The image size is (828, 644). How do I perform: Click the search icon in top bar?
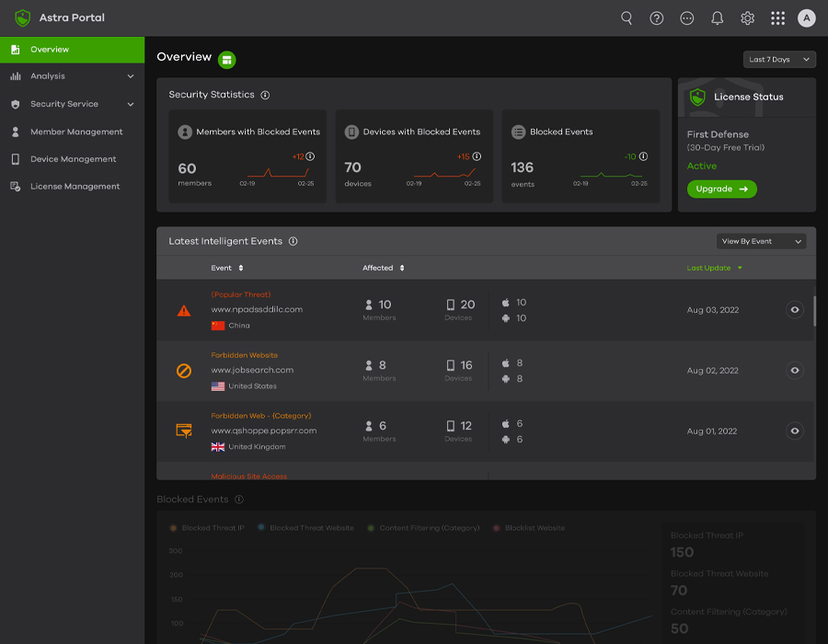point(627,18)
